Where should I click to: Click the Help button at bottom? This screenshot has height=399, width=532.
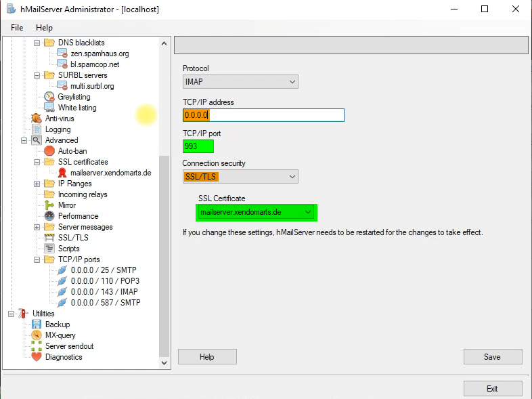pyautogui.click(x=207, y=357)
